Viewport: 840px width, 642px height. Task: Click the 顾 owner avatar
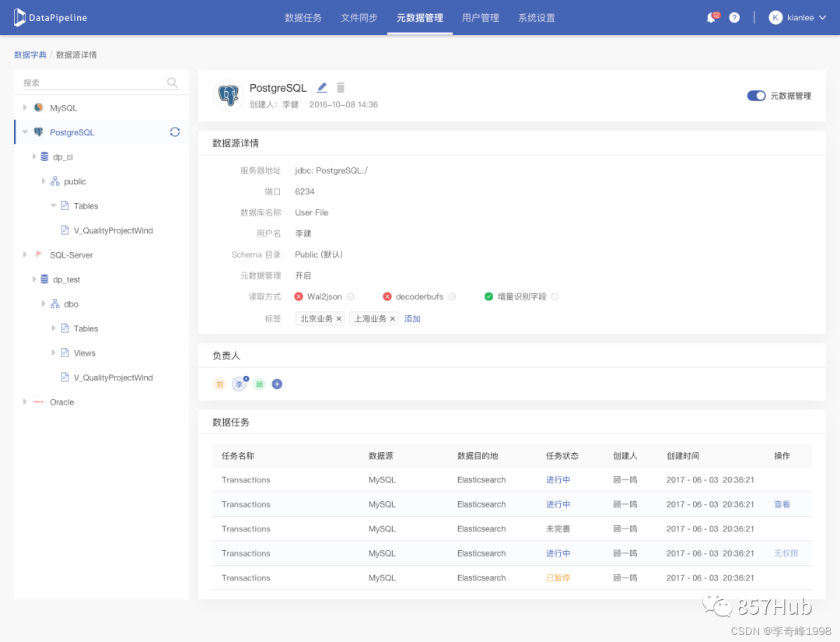pos(259,384)
